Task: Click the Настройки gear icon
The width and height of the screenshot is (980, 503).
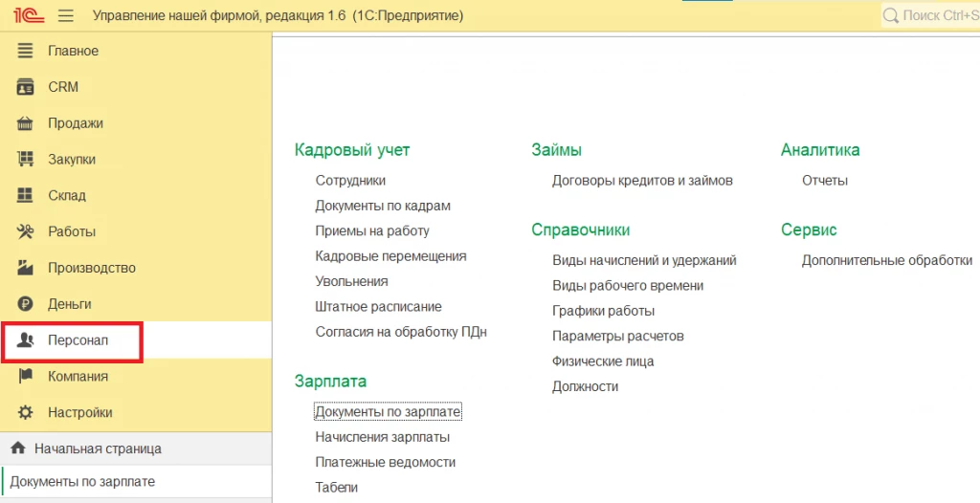Action: point(25,412)
